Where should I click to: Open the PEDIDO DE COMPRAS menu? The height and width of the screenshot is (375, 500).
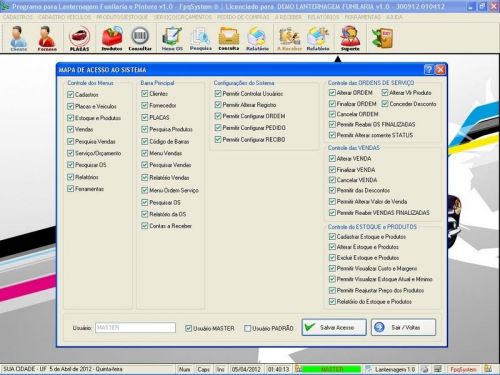[x=243, y=17]
